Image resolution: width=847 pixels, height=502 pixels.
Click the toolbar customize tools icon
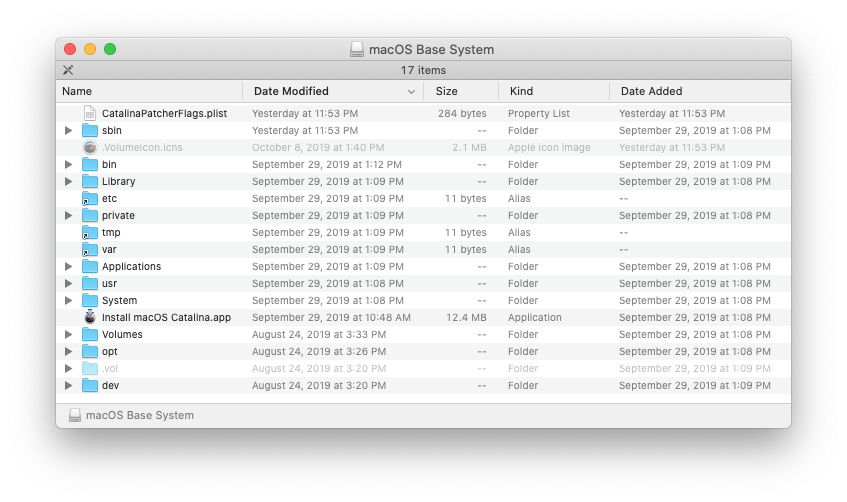coord(68,70)
